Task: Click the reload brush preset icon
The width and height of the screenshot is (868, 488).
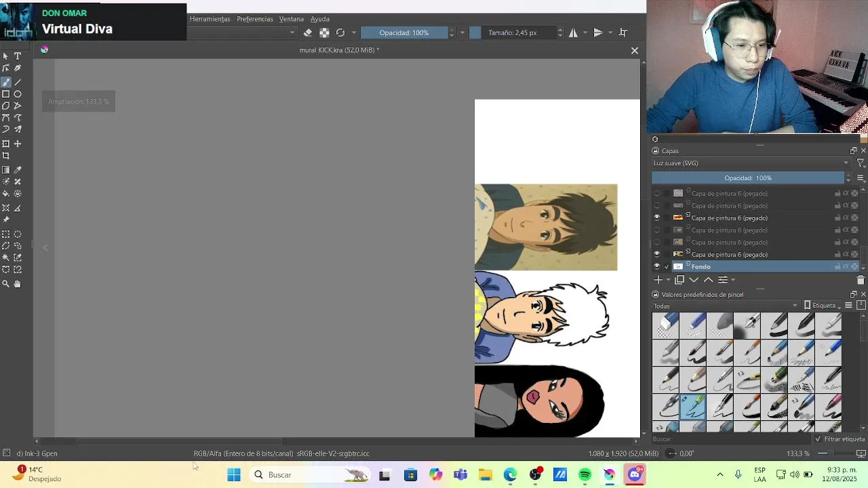Action: [x=340, y=33]
